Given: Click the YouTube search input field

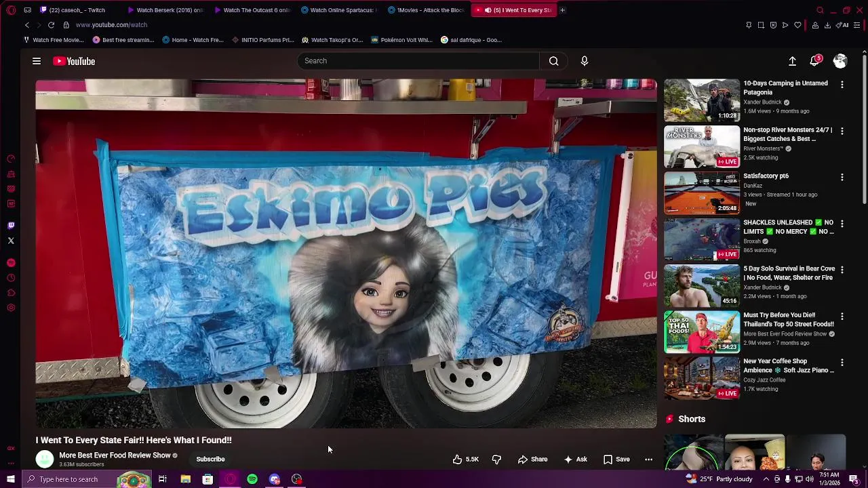Looking at the screenshot, I should point(418,61).
